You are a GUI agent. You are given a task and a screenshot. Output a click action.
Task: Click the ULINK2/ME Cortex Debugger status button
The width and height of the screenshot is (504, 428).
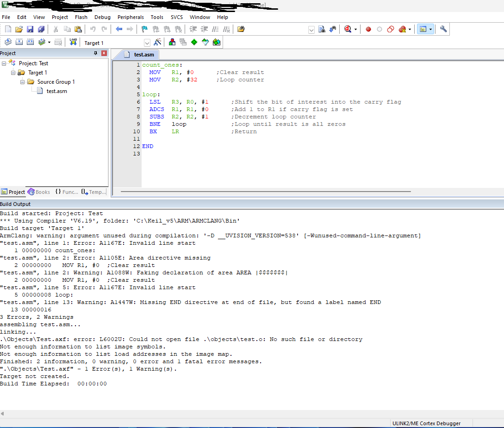(x=427, y=423)
